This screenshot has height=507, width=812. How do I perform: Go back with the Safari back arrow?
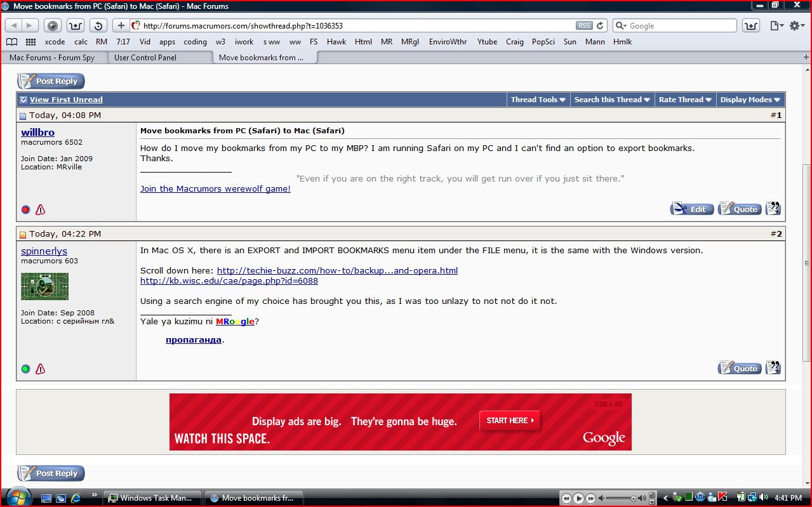pos(13,25)
